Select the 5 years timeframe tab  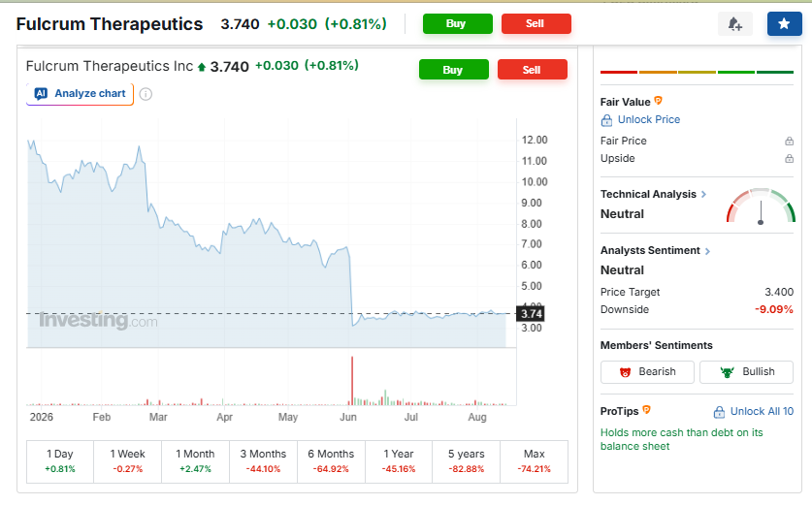pos(466,461)
